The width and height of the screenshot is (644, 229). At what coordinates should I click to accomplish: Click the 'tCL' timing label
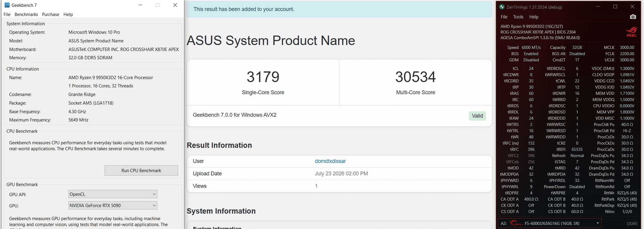pos(516,68)
